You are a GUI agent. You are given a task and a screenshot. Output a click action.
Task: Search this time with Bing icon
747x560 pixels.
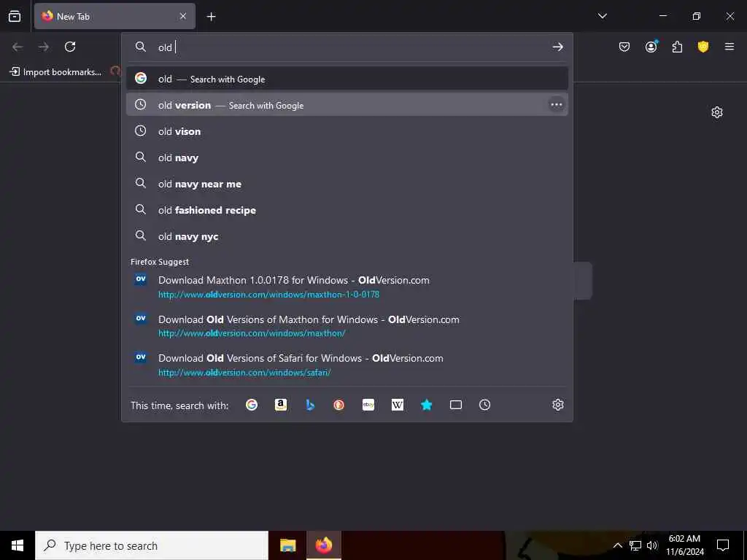(x=310, y=405)
